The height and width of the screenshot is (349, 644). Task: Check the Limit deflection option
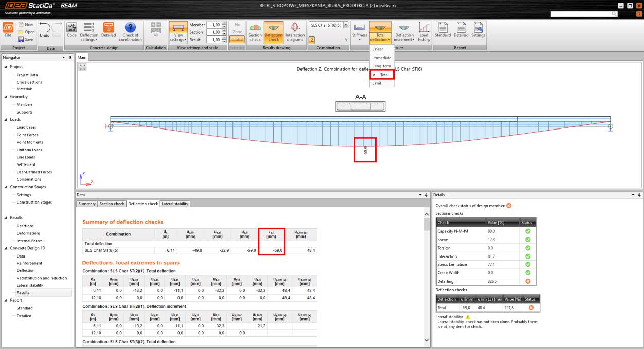pos(382,83)
